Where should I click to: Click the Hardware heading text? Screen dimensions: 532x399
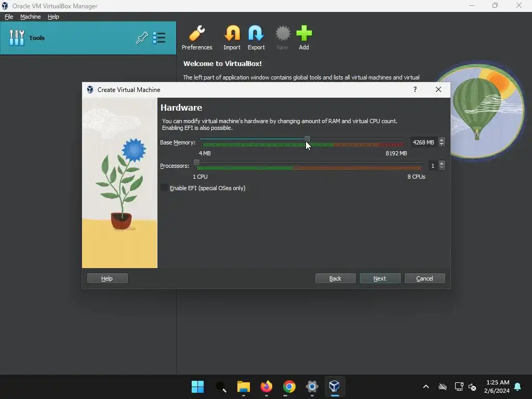(x=181, y=108)
